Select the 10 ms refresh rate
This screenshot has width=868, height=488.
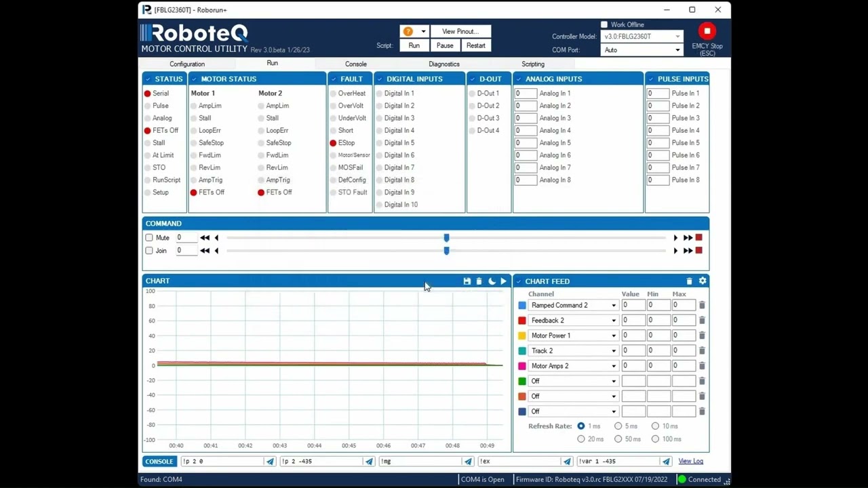point(655,426)
